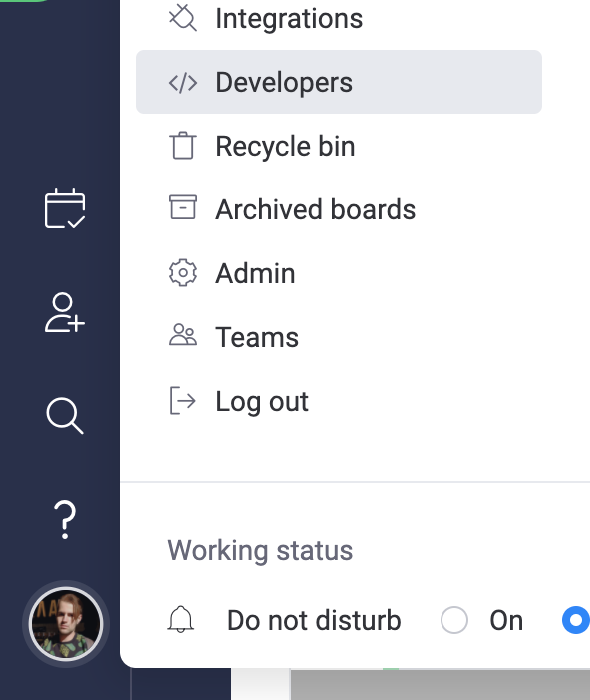Choose Developers from the menu

point(339,82)
